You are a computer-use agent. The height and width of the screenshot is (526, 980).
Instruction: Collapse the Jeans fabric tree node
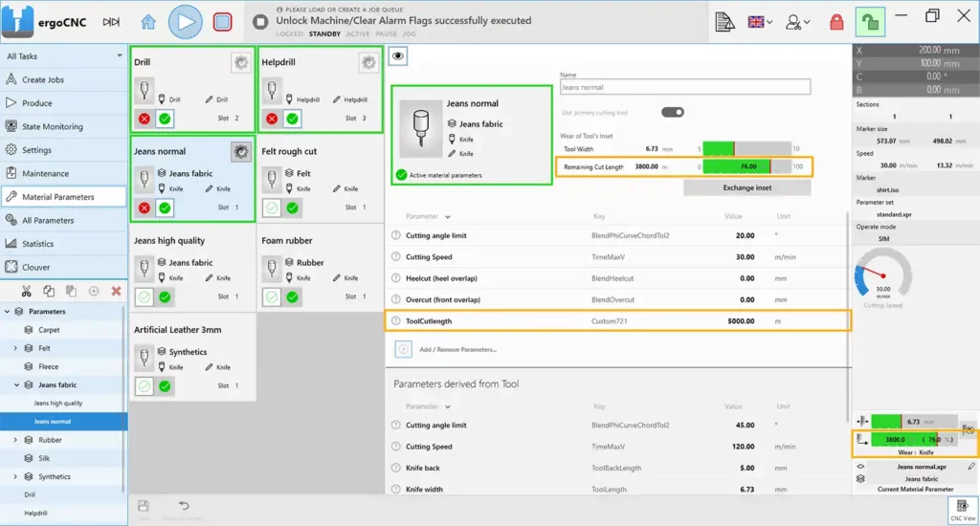coord(16,384)
